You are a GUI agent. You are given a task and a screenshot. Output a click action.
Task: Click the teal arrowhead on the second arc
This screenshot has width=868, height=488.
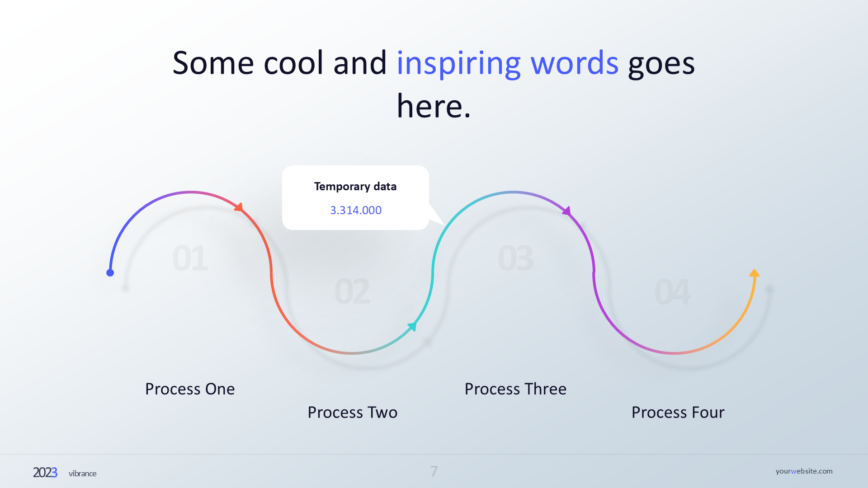(412, 326)
